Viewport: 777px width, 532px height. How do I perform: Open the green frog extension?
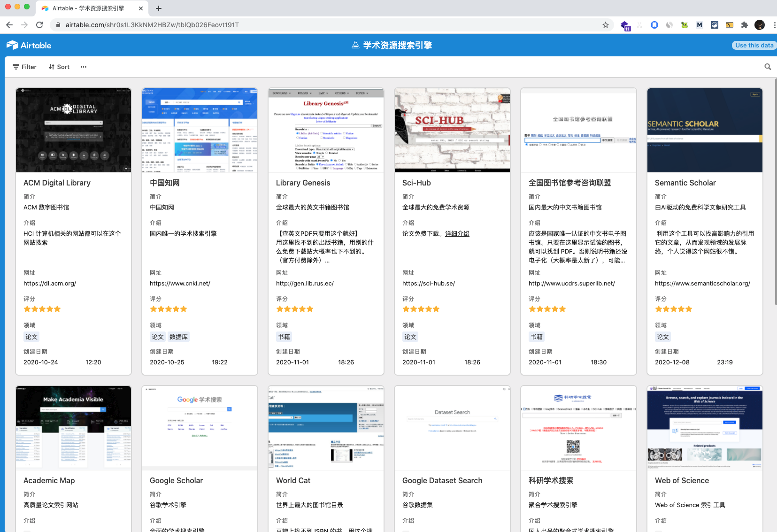coord(685,25)
